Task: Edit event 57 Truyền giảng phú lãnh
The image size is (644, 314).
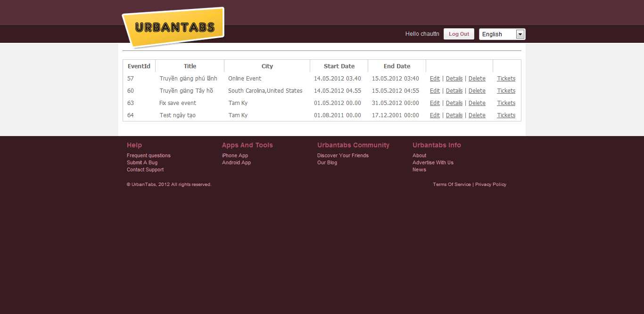Action: tap(435, 79)
